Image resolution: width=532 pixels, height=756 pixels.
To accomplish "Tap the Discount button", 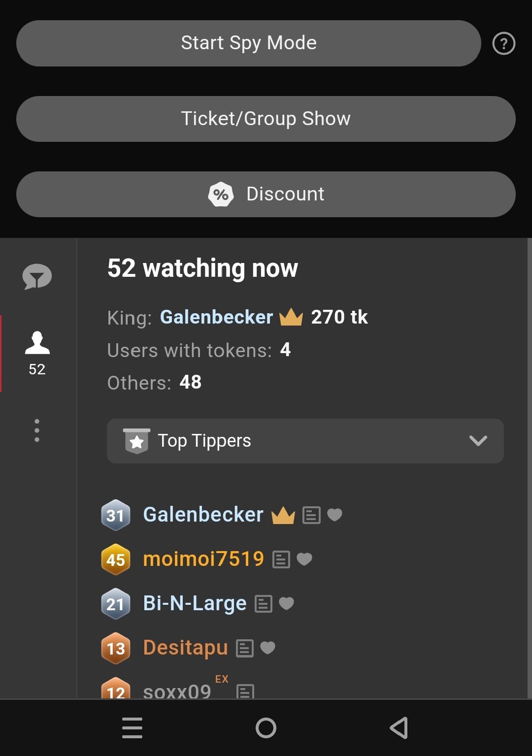I will pyautogui.click(x=266, y=194).
